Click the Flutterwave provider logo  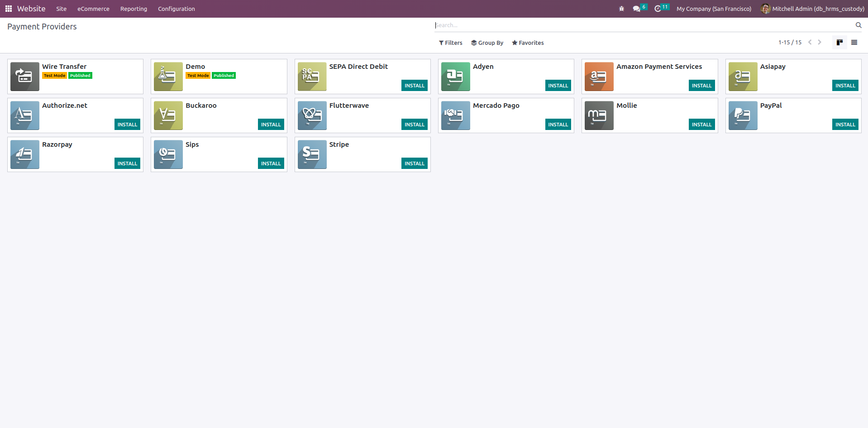312,115
